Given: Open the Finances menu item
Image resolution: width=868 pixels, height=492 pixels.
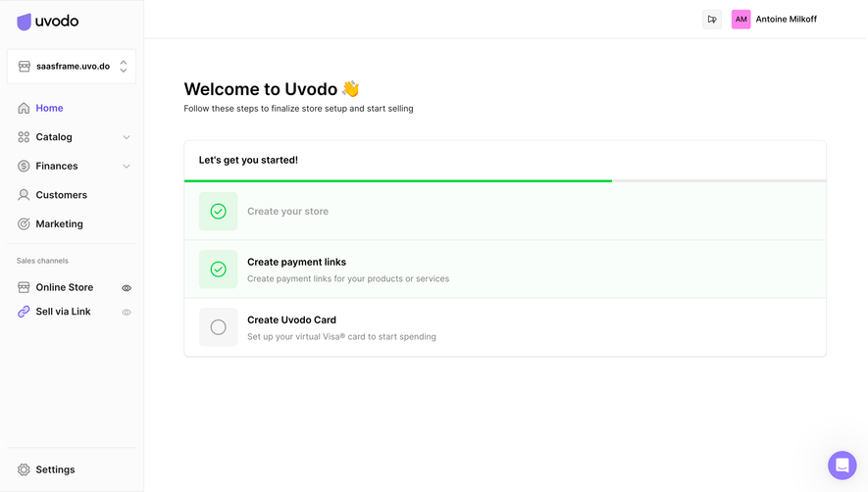Looking at the screenshot, I should (x=57, y=166).
